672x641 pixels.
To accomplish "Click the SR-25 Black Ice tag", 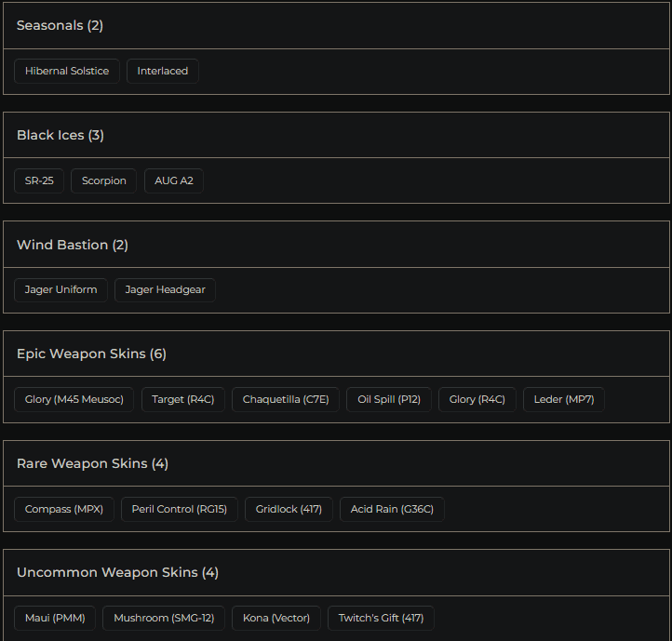I will click(x=39, y=180).
